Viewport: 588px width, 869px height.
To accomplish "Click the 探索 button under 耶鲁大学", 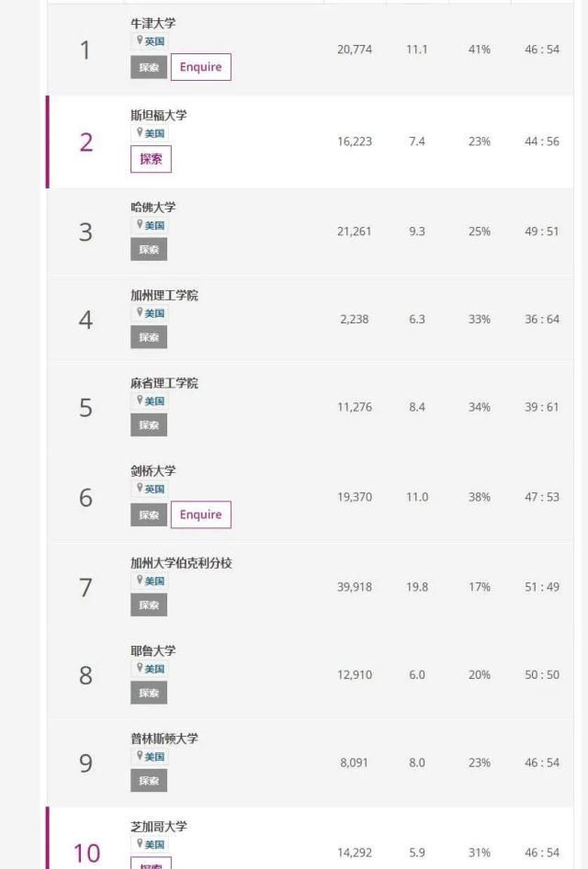I will [148, 693].
